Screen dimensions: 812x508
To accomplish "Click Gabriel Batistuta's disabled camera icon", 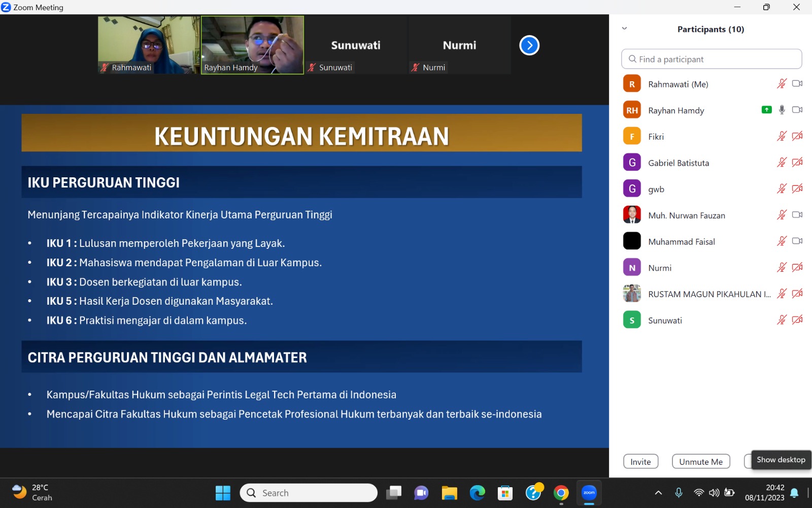I will point(797,163).
